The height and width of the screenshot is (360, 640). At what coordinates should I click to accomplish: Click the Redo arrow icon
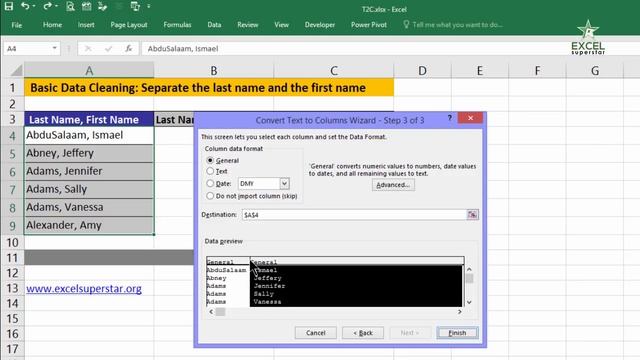tap(48, 6)
